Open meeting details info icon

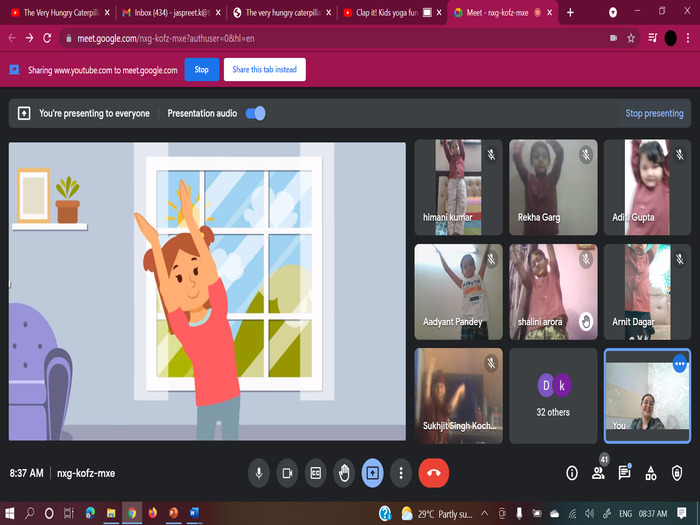(572, 473)
